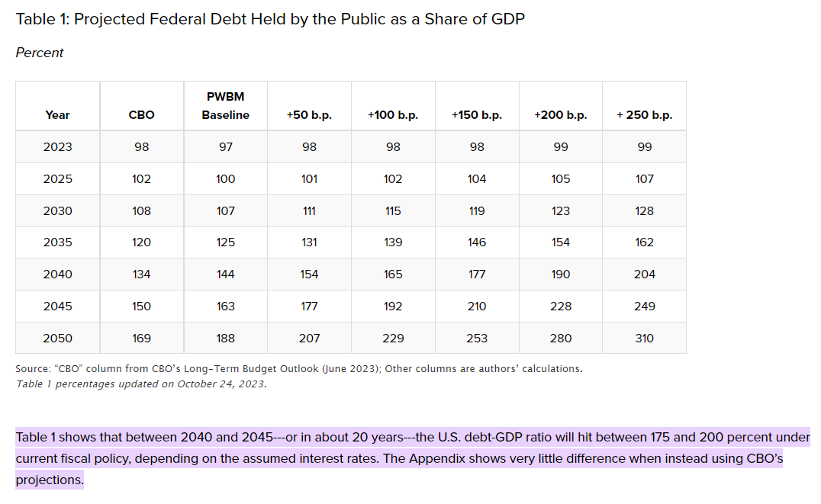
Task: Click the 310 value in the 2050 row
Action: point(645,338)
